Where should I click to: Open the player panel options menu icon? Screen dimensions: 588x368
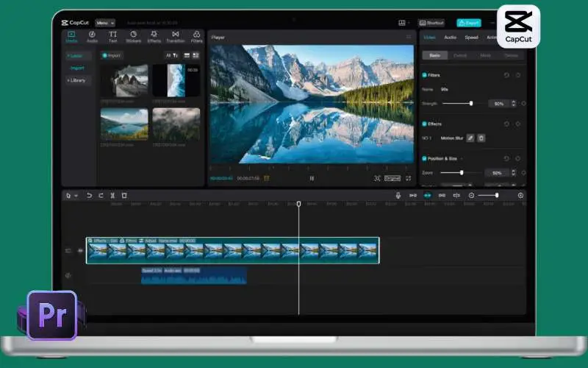click(x=409, y=38)
